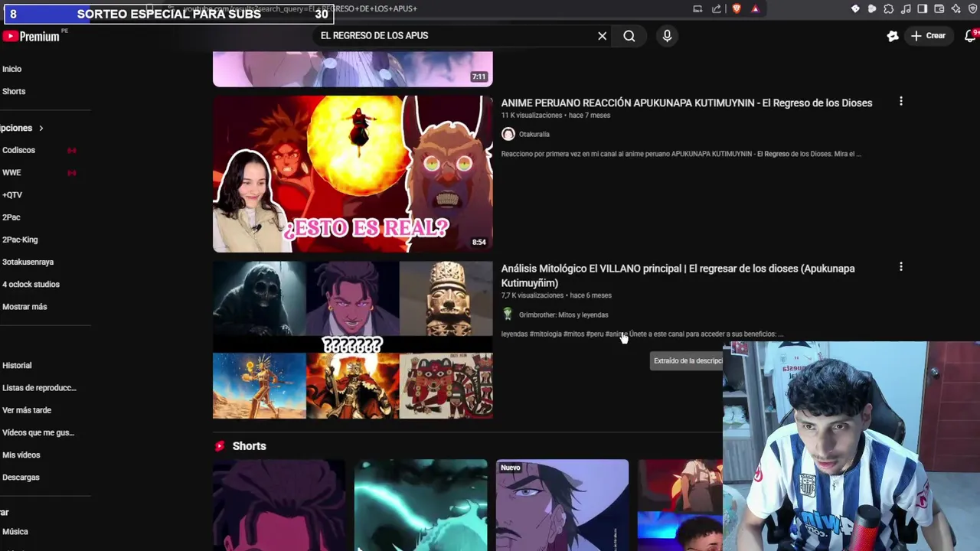Clear the search query with X

click(603, 36)
